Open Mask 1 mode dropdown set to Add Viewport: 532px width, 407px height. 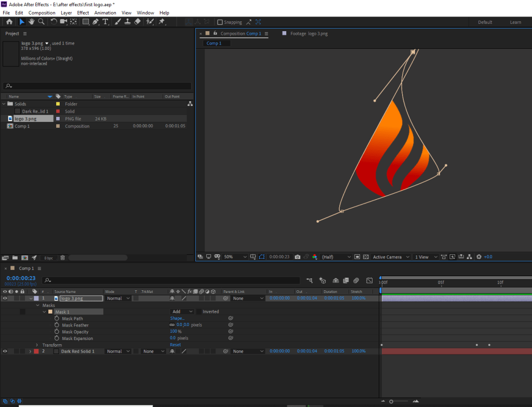pos(182,312)
